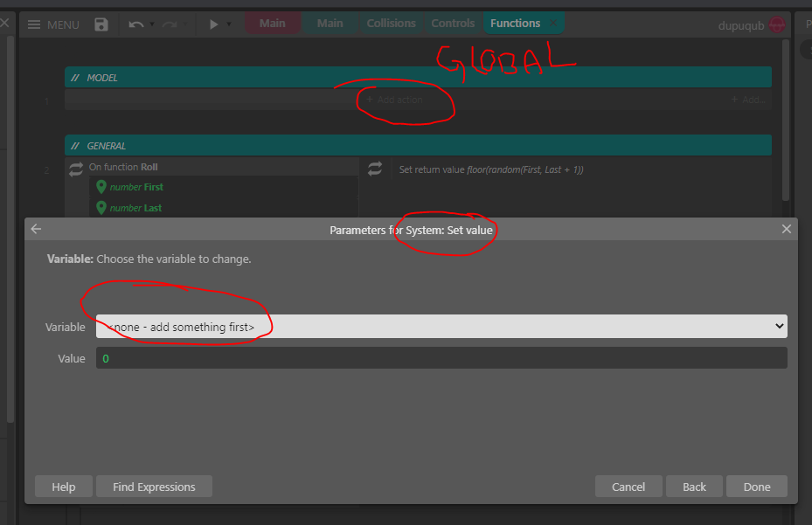
Task: Click the Back button
Action: point(694,487)
